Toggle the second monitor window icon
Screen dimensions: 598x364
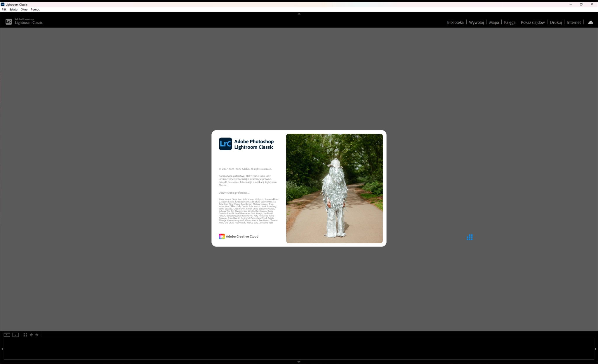coord(15,335)
